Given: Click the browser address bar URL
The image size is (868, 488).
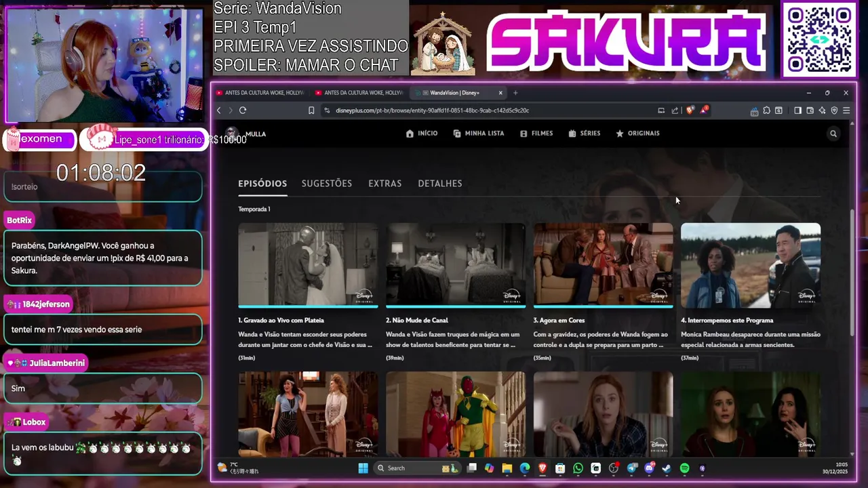Looking at the screenshot, I should coord(432,110).
